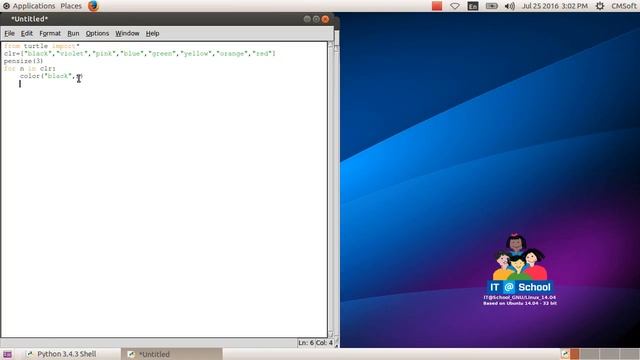The width and height of the screenshot is (640, 360).
Task: Open the File menu in IDLE
Action: (x=9, y=33)
